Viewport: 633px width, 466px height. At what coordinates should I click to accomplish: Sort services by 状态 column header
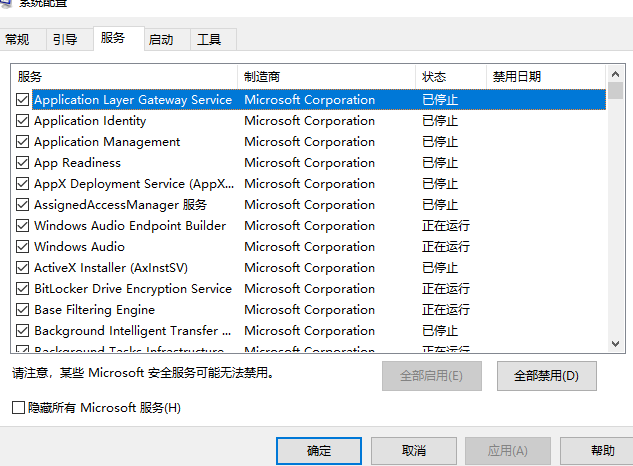[450, 77]
